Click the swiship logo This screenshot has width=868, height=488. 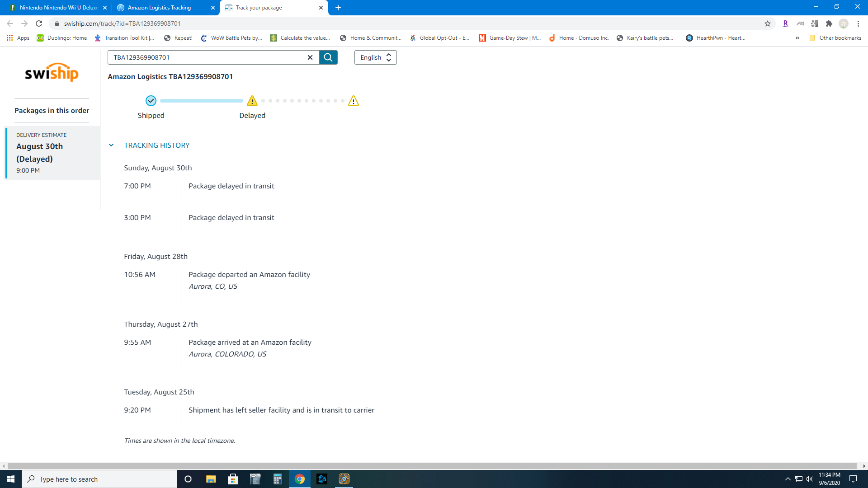point(52,72)
